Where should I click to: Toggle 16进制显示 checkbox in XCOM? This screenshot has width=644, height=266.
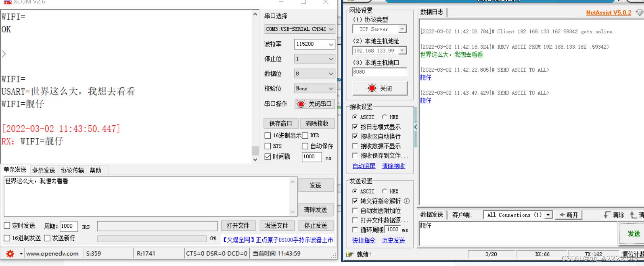coord(268,135)
